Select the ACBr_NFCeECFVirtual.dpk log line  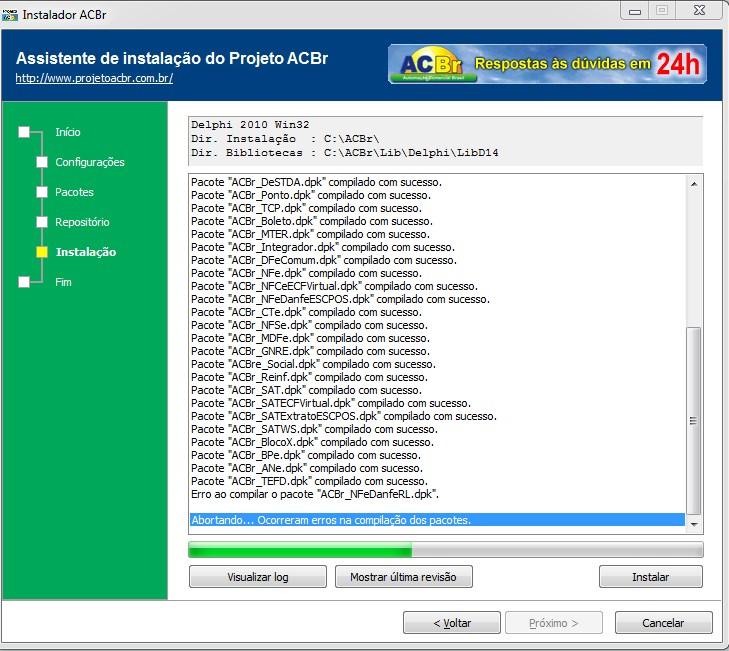pos(334,286)
